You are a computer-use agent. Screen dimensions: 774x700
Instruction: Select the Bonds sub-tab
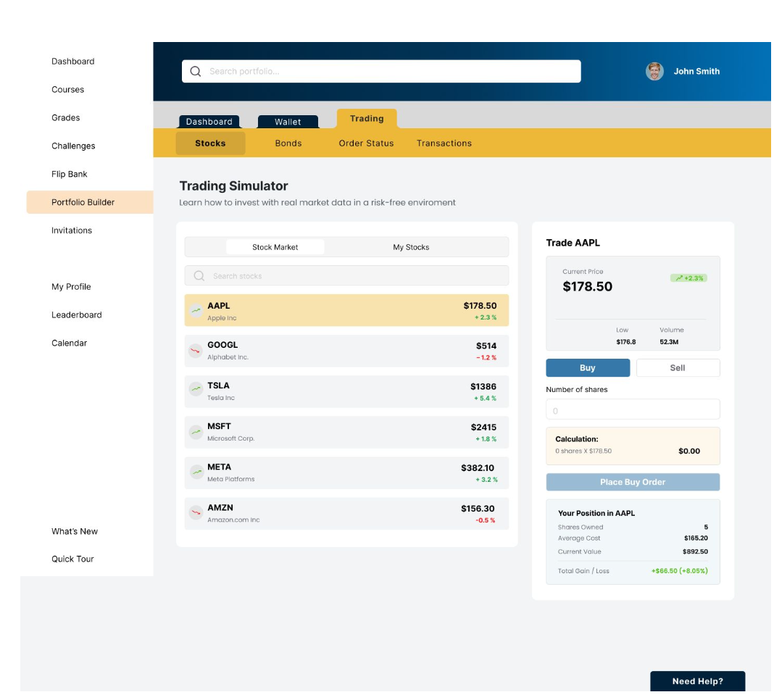[288, 143]
